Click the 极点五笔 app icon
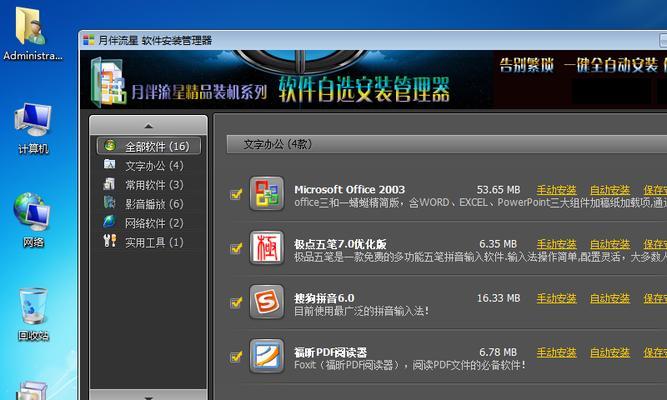This screenshot has width=667, height=400. click(267, 248)
